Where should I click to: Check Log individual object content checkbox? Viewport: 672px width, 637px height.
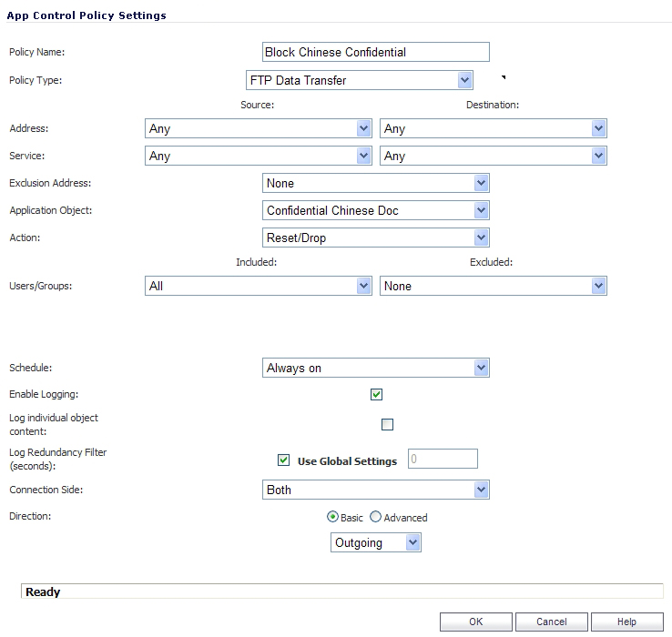click(387, 425)
